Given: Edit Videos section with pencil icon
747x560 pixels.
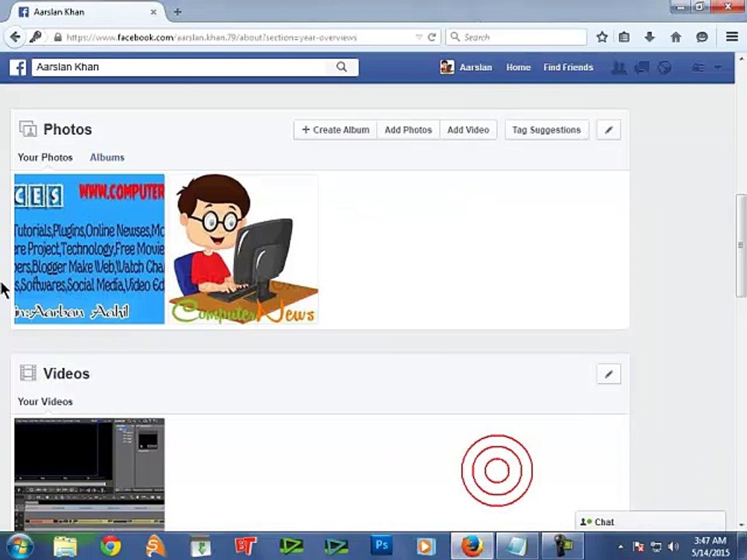Looking at the screenshot, I should (608, 374).
